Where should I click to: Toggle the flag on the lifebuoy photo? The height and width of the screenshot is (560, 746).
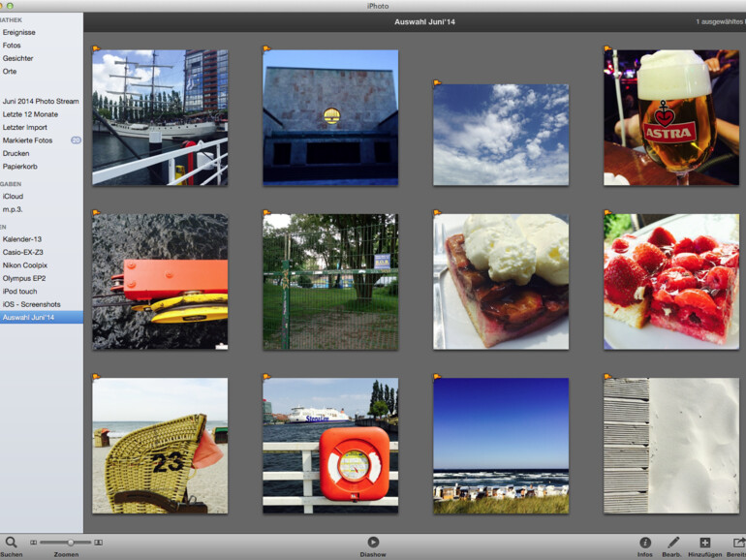click(x=266, y=377)
